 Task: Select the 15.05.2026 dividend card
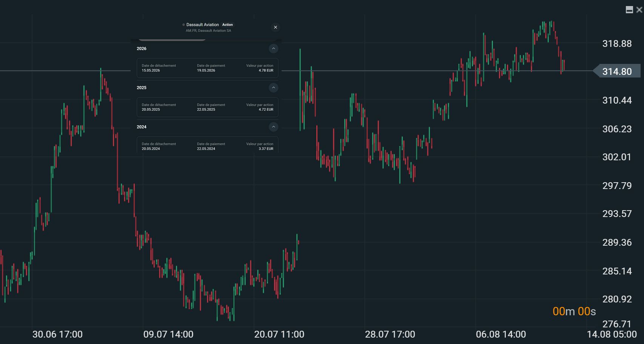(208, 68)
